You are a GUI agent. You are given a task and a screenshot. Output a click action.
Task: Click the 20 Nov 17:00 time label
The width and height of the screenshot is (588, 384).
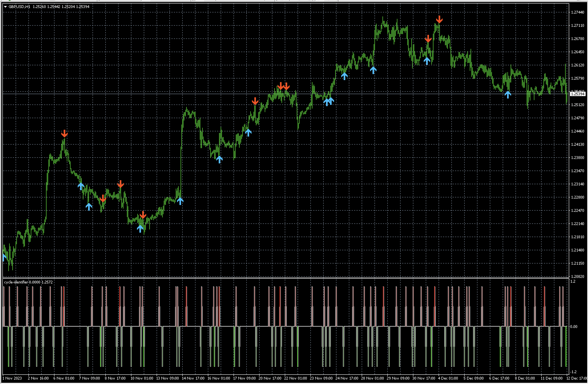coord(270,378)
